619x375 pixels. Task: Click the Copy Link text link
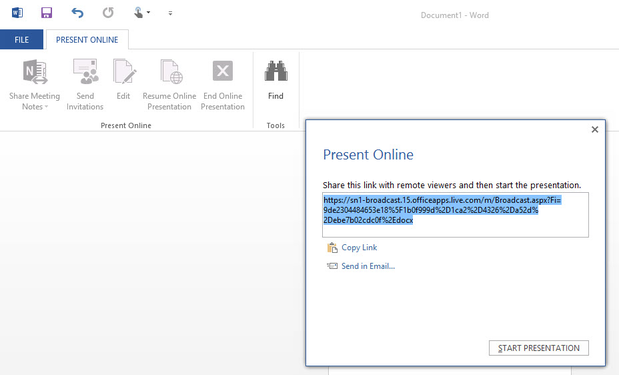[359, 248]
